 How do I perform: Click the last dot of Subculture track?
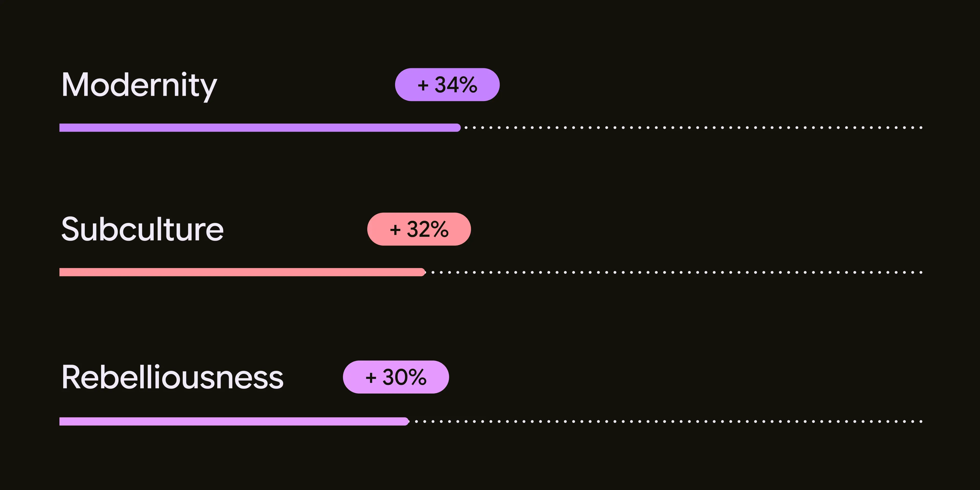pyautogui.click(x=921, y=272)
